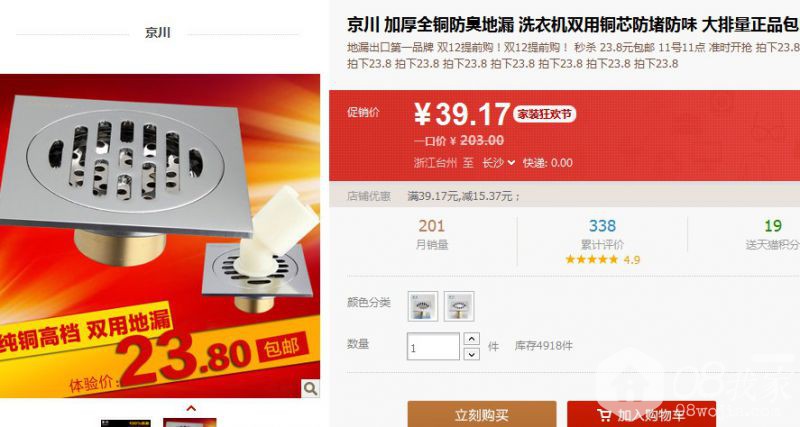Click the five-star rating icons
This screenshot has width=800, height=427.
pos(591,260)
